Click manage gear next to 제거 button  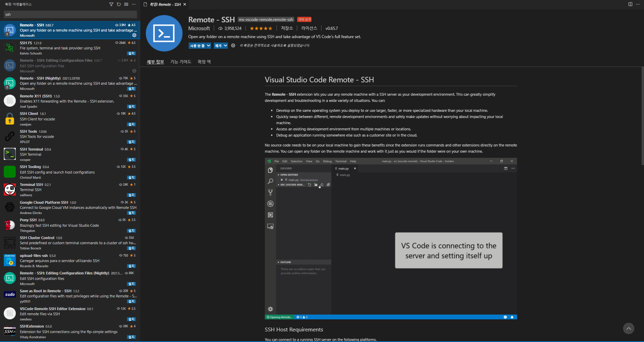coord(233,46)
